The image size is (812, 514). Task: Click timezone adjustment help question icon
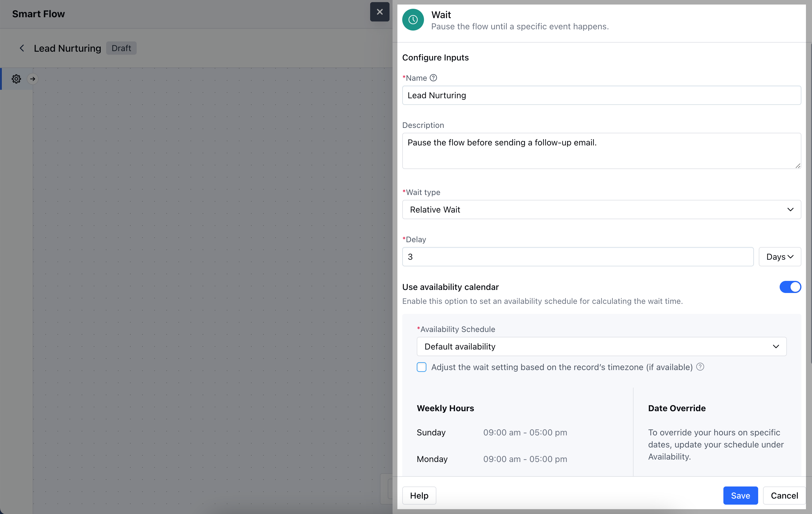coord(700,367)
